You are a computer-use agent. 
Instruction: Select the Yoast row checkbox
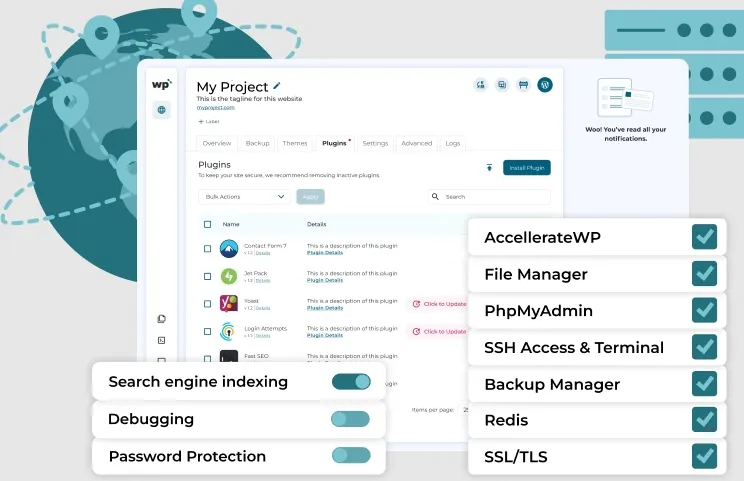[x=207, y=304]
